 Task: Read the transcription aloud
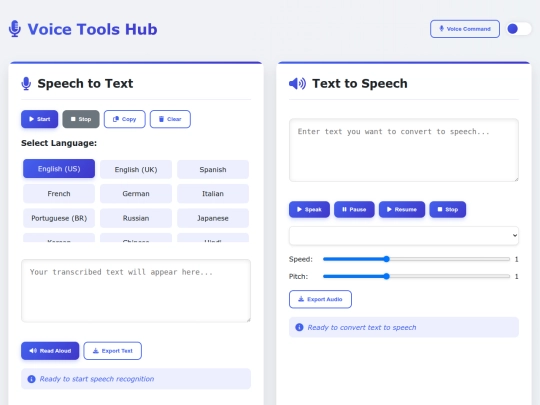50,351
